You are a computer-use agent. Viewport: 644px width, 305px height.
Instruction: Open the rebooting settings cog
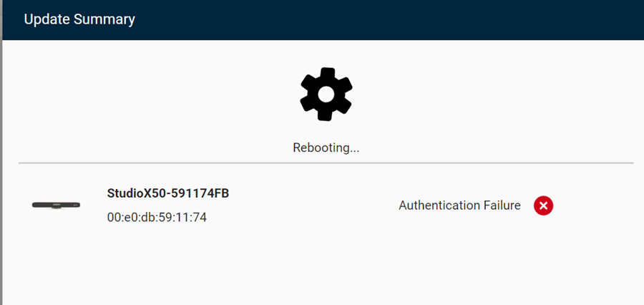coord(326,95)
